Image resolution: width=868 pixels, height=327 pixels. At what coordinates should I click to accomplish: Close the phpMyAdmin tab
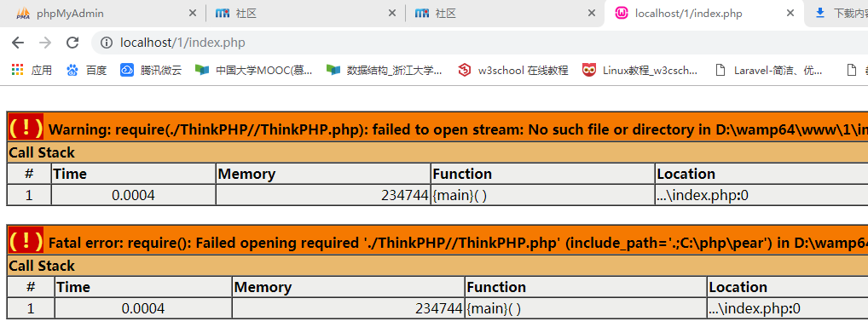[x=192, y=14]
